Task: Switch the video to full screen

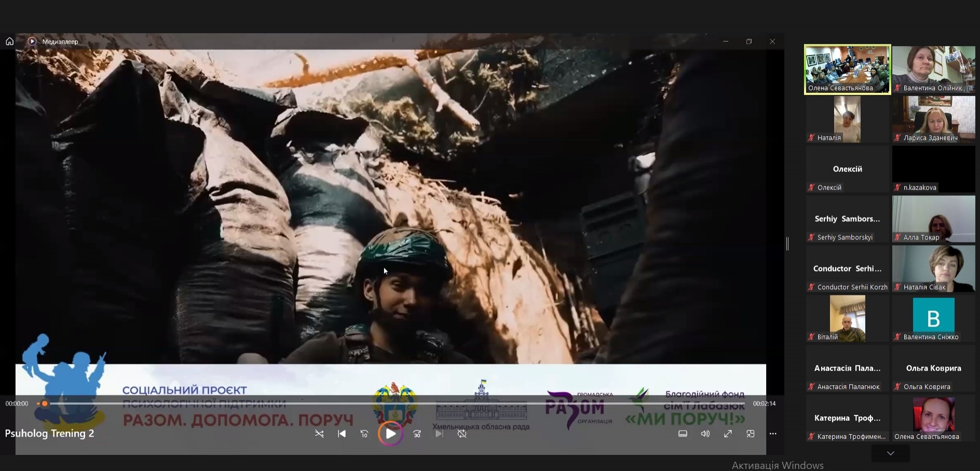Action: (x=728, y=434)
